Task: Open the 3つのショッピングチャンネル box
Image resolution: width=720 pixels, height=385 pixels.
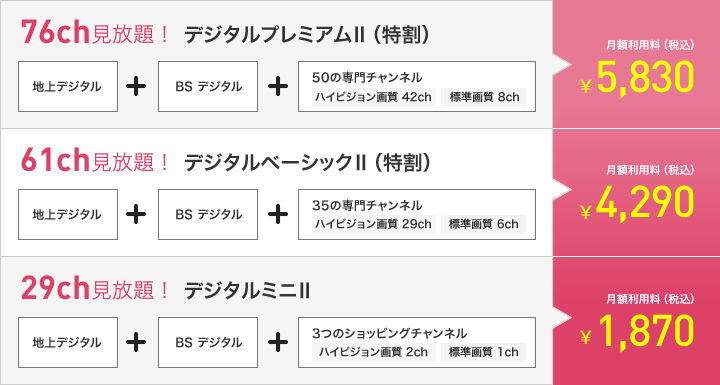Action: [417, 342]
